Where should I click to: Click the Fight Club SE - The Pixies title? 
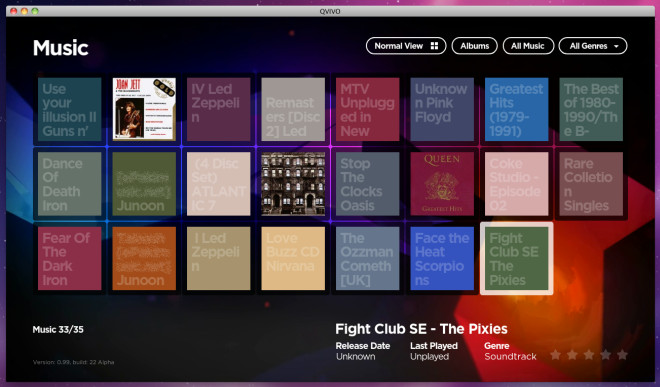click(x=421, y=329)
